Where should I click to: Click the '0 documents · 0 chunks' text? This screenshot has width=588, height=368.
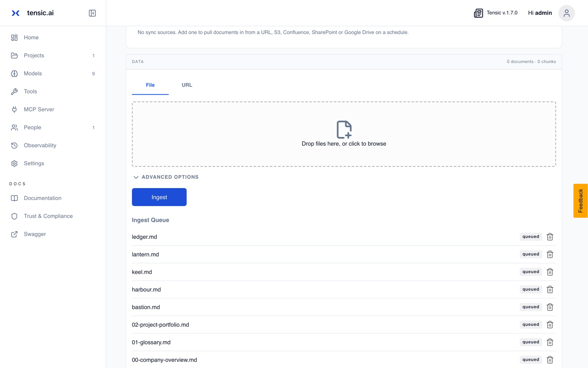pyautogui.click(x=531, y=62)
